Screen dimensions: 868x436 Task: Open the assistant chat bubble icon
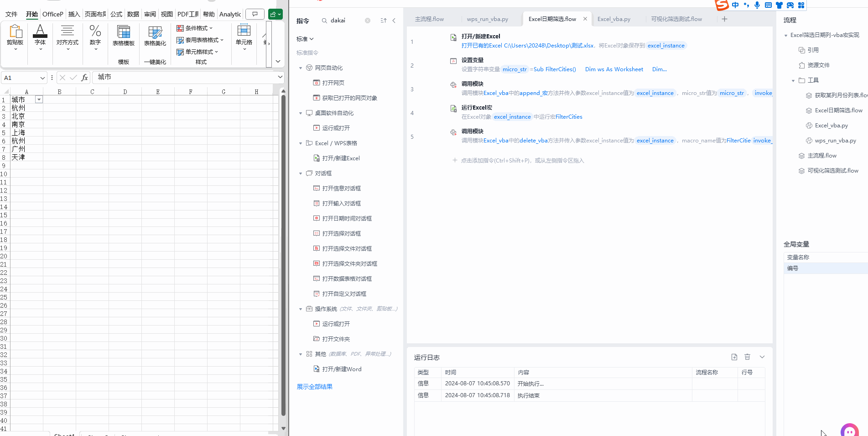849,430
